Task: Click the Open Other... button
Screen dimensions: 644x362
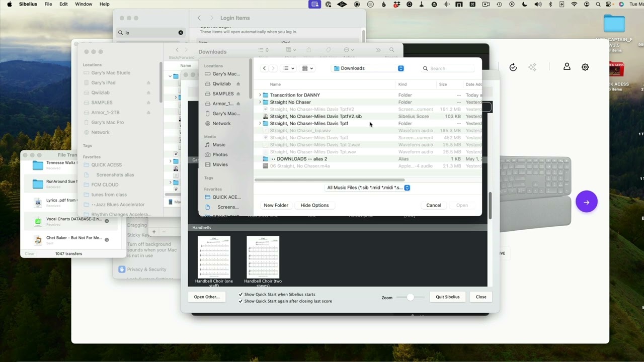Action: 207,297
